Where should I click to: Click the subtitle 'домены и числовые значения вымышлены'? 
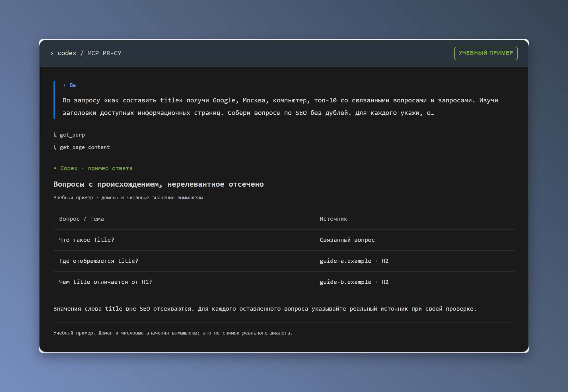point(152,198)
